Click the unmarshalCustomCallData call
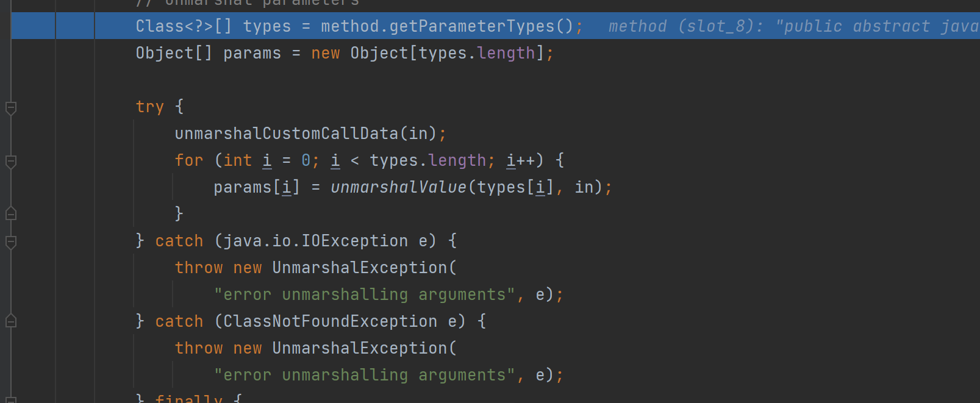 286,134
